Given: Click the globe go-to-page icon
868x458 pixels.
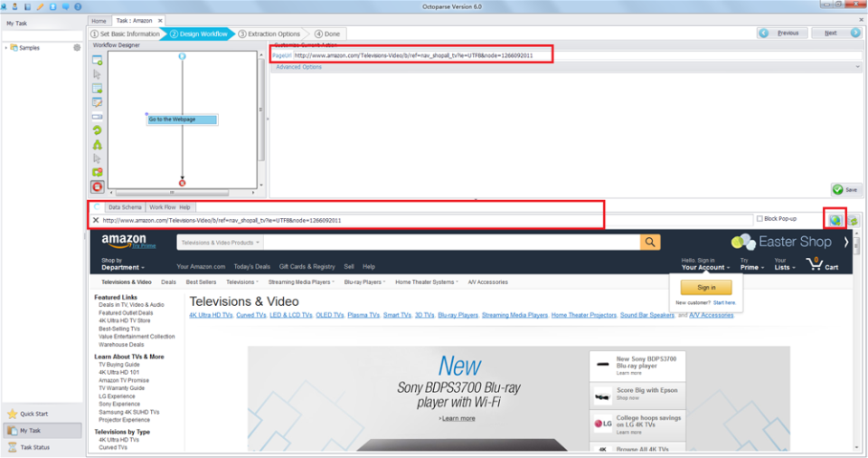Looking at the screenshot, I should (x=835, y=220).
